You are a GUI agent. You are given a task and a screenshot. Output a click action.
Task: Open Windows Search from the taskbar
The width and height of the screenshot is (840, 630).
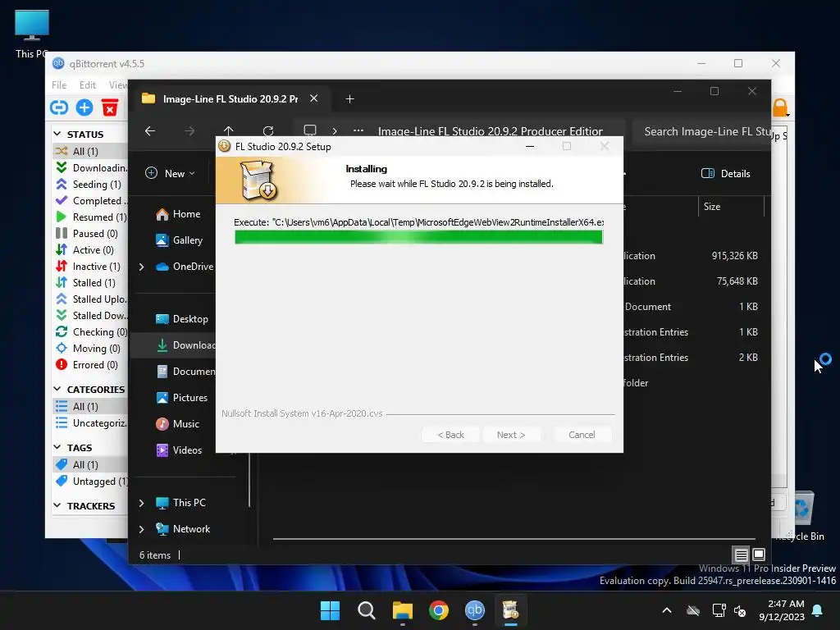[367, 610]
